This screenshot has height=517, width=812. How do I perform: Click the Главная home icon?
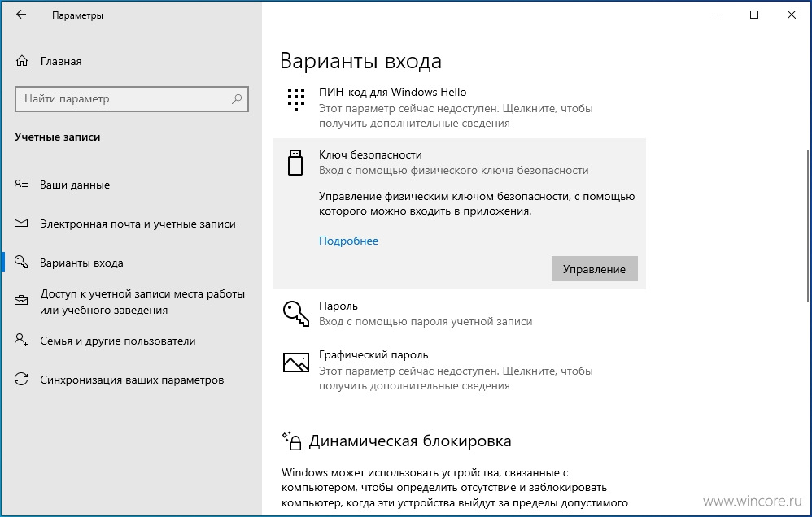click(22, 61)
